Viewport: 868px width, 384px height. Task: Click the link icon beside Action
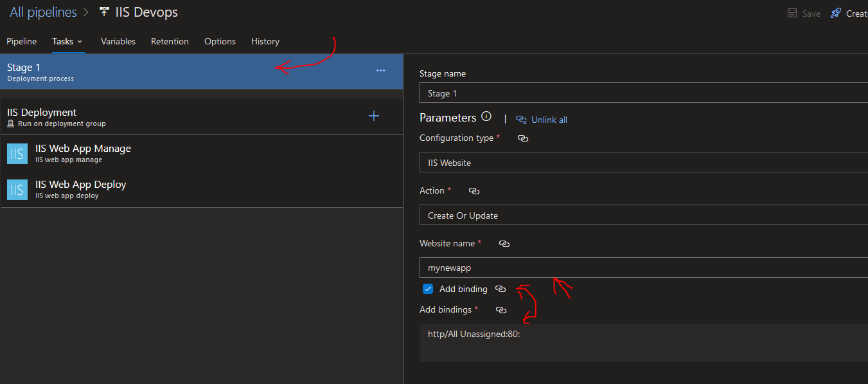click(x=474, y=190)
